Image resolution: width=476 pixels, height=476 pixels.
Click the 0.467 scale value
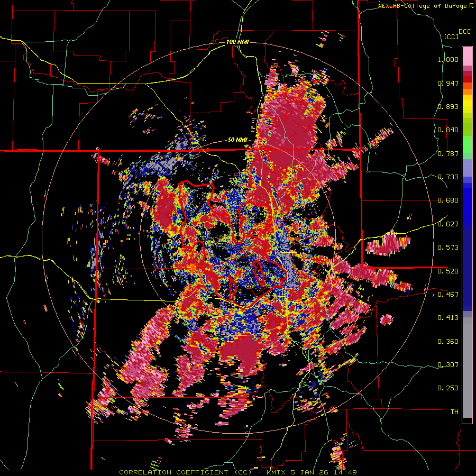(x=448, y=294)
